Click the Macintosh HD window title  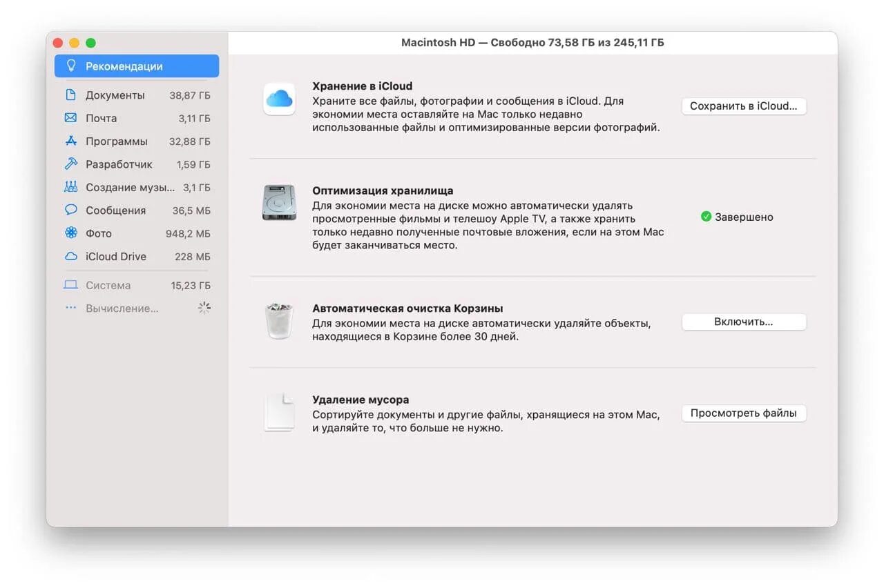coord(532,43)
